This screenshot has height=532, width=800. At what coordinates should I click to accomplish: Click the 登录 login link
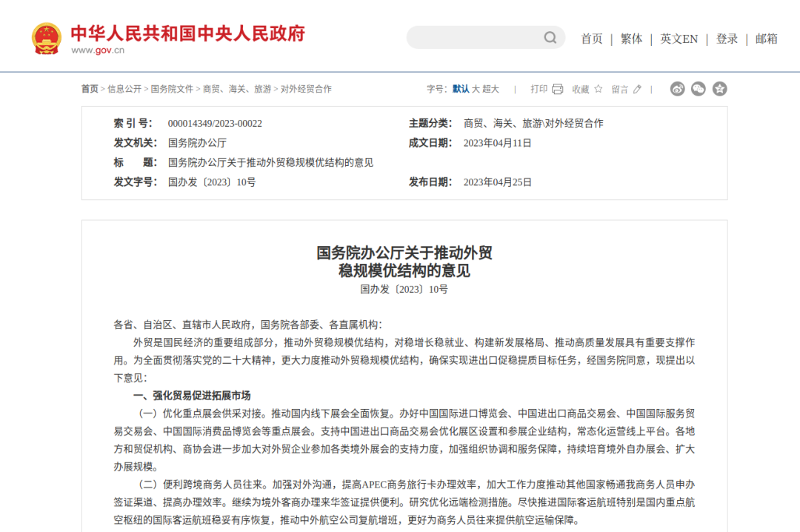tap(727, 39)
